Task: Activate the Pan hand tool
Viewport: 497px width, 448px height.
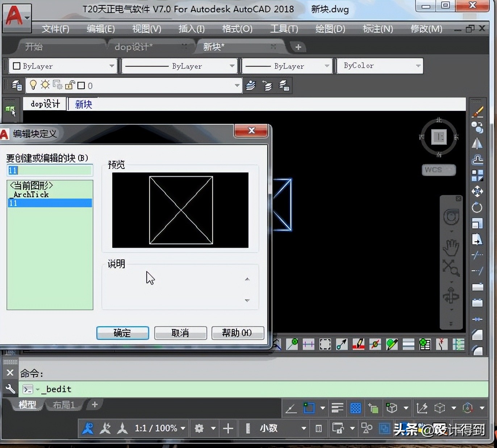Action: click(x=451, y=248)
